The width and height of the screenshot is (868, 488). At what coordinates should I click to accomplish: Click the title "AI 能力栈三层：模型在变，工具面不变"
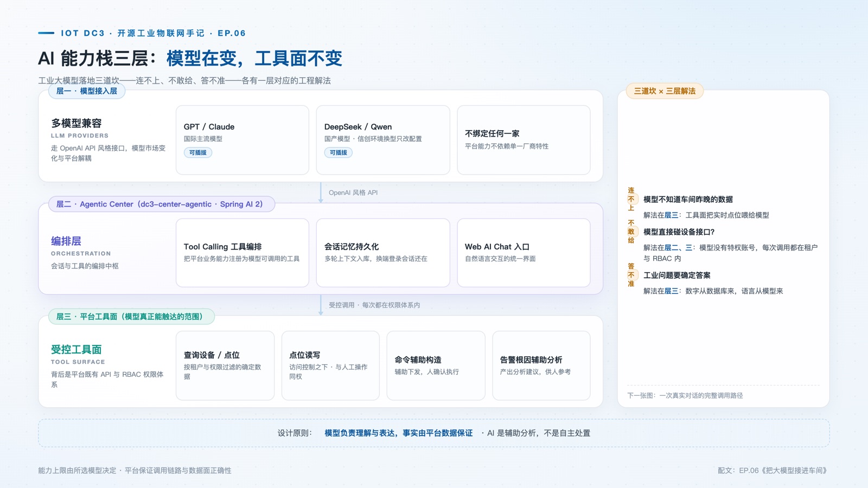click(190, 59)
